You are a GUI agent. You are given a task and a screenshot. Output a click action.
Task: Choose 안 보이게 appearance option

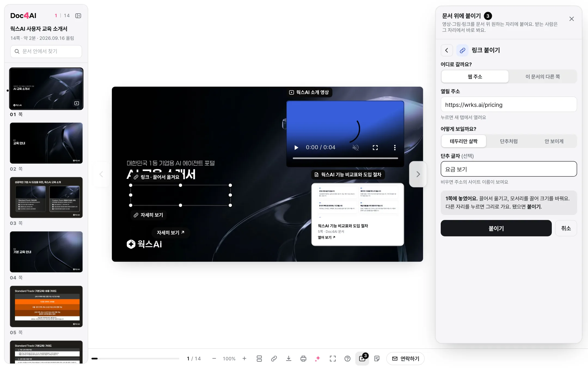(554, 141)
